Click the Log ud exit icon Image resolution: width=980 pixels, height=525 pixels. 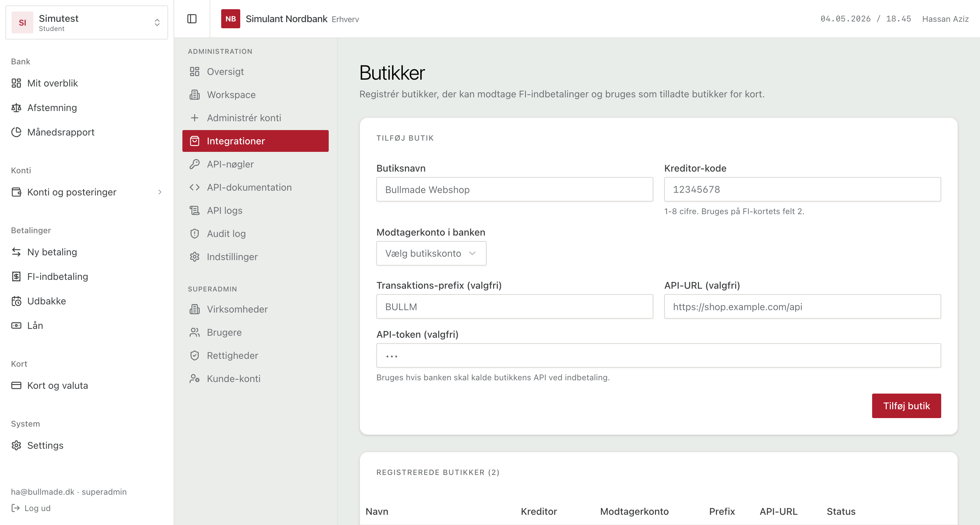15,508
